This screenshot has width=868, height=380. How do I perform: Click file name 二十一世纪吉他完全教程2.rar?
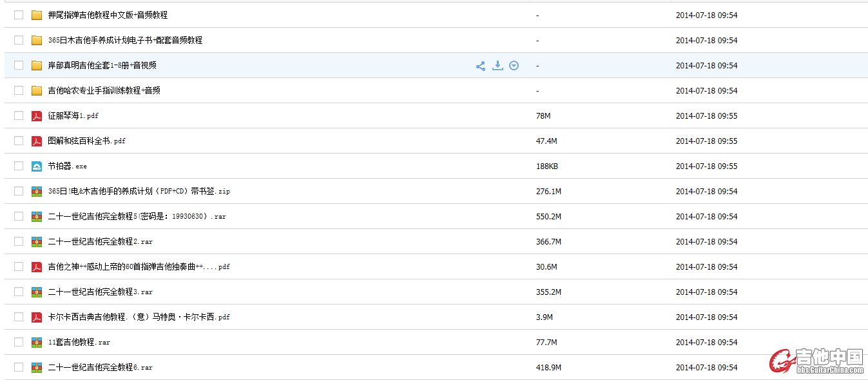point(100,241)
